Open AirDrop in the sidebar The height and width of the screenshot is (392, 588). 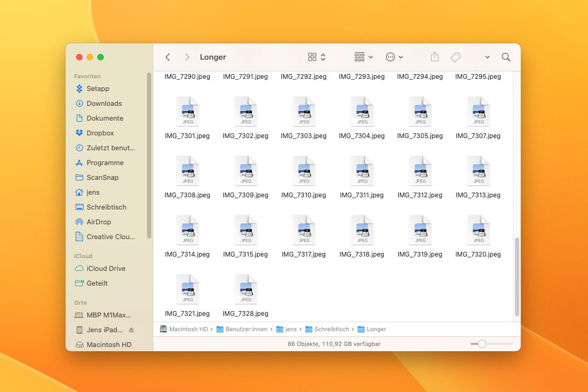click(x=98, y=222)
